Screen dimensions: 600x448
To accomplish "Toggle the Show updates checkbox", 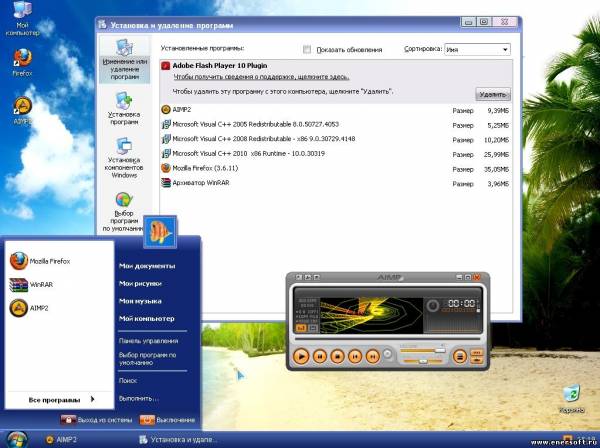I will click(307, 49).
